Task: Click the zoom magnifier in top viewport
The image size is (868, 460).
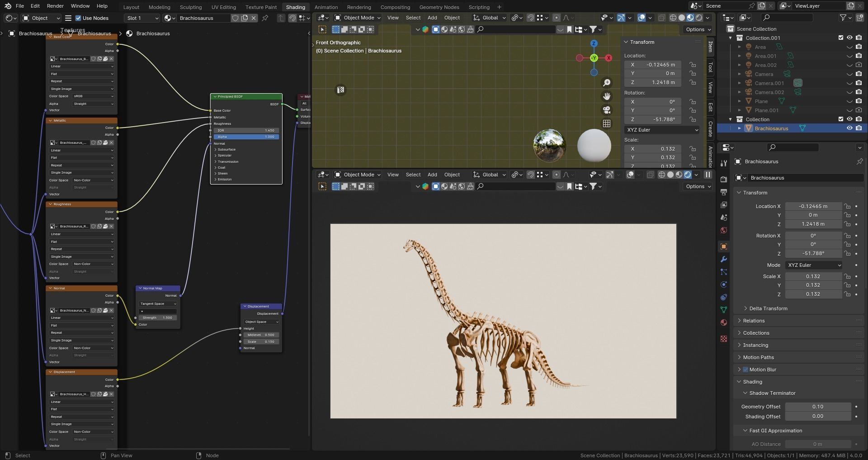Action: coord(607,83)
